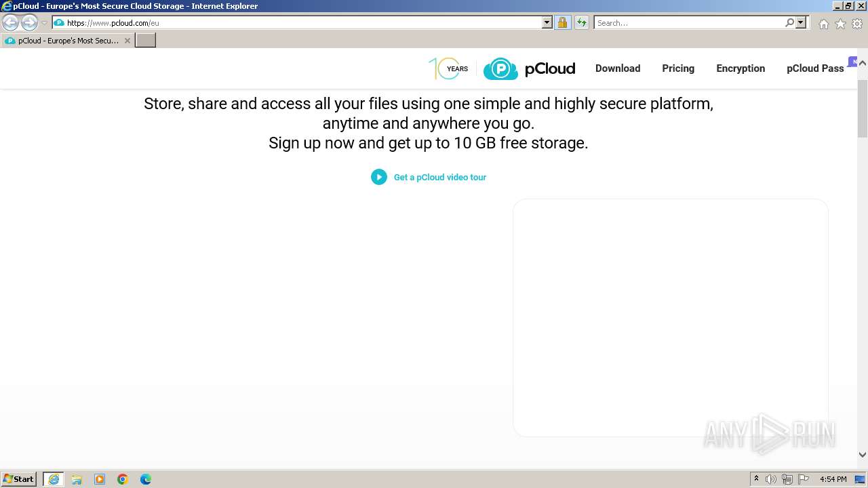Open File Explorer folder taskbar icon
868x488 pixels.
77,479
